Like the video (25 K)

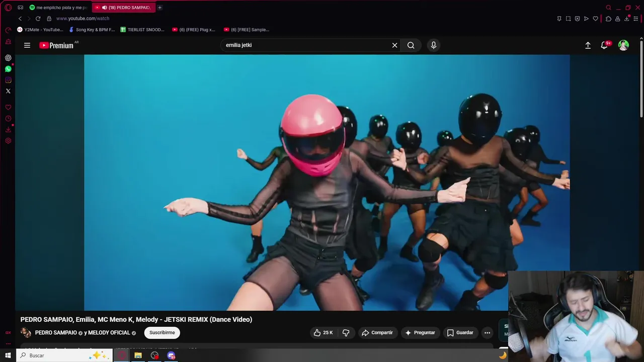pyautogui.click(x=324, y=333)
